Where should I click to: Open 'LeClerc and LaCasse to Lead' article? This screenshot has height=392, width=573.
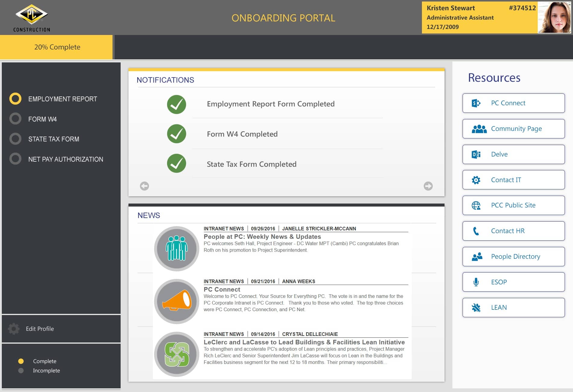[x=304, y=342]
